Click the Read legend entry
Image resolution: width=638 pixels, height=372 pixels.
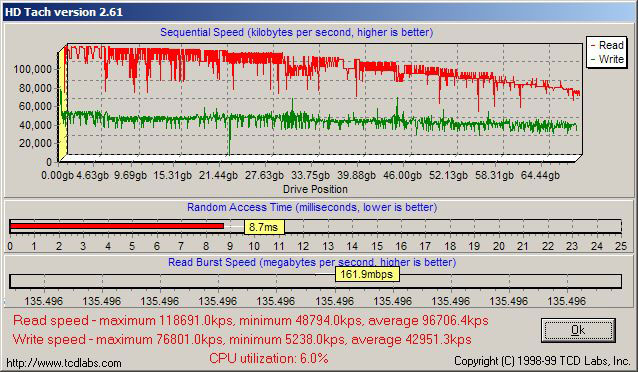pos(606,45)
